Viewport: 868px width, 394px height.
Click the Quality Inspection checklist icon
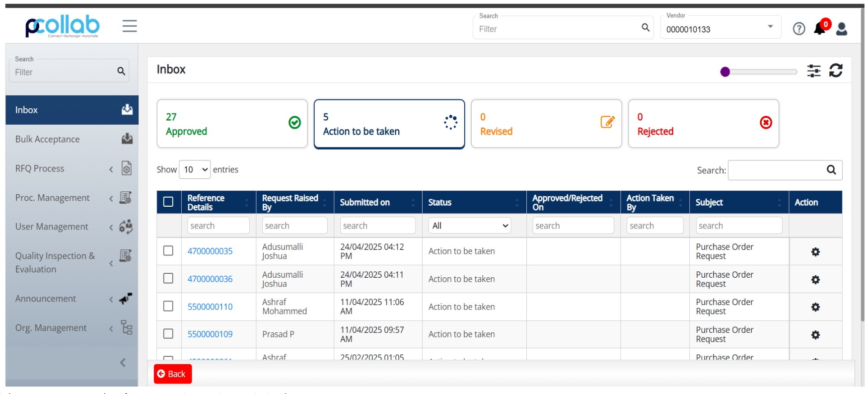(x=126, y=255)
